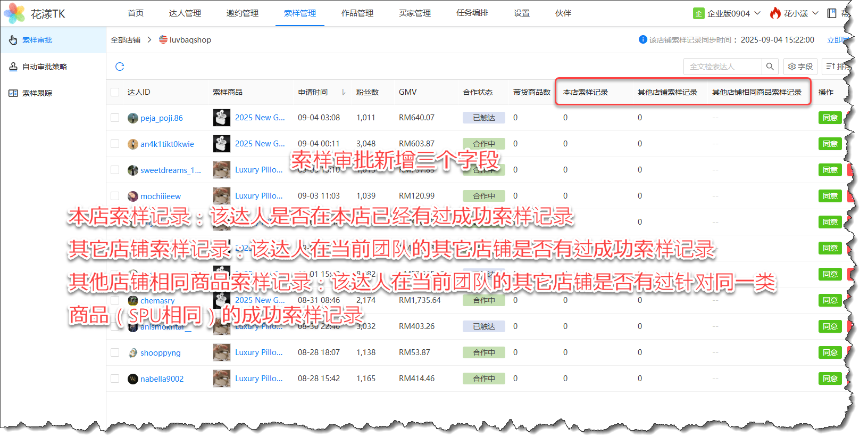Click the search magnifier icon
The height and width of the screenshot is (444, 868).
pyautogui.click(x=770, y=67)
